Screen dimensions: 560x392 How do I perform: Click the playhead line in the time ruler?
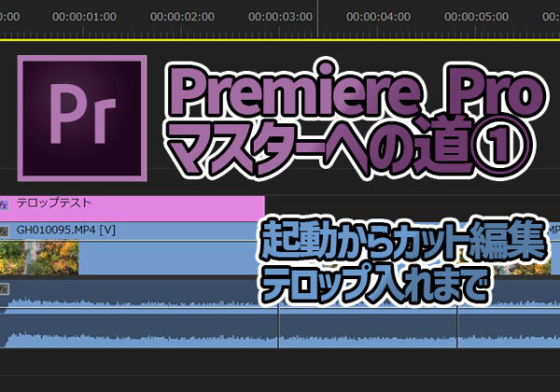click(x=317, y=19)
